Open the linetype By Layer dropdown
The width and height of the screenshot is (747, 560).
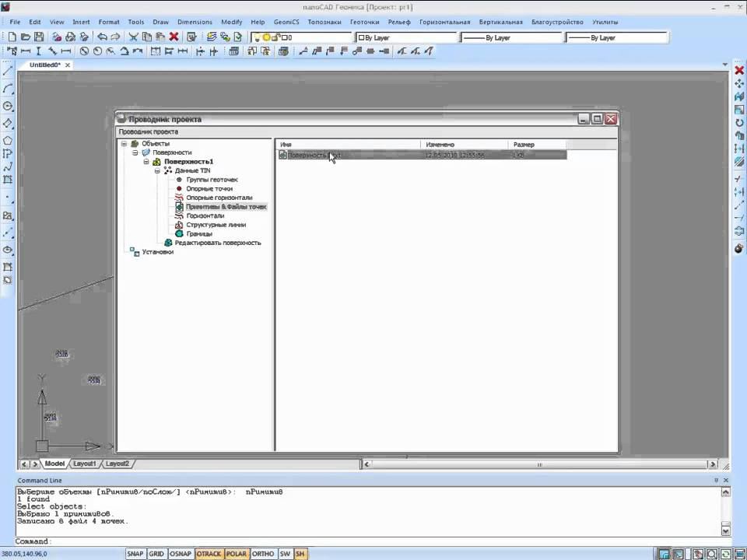512,37
